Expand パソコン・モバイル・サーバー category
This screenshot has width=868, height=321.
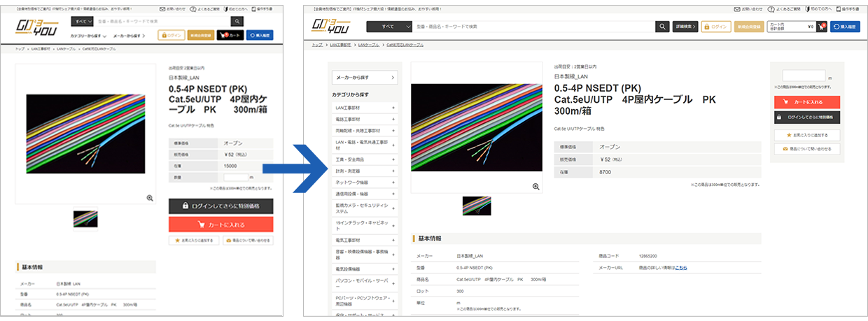coord(365,284)
